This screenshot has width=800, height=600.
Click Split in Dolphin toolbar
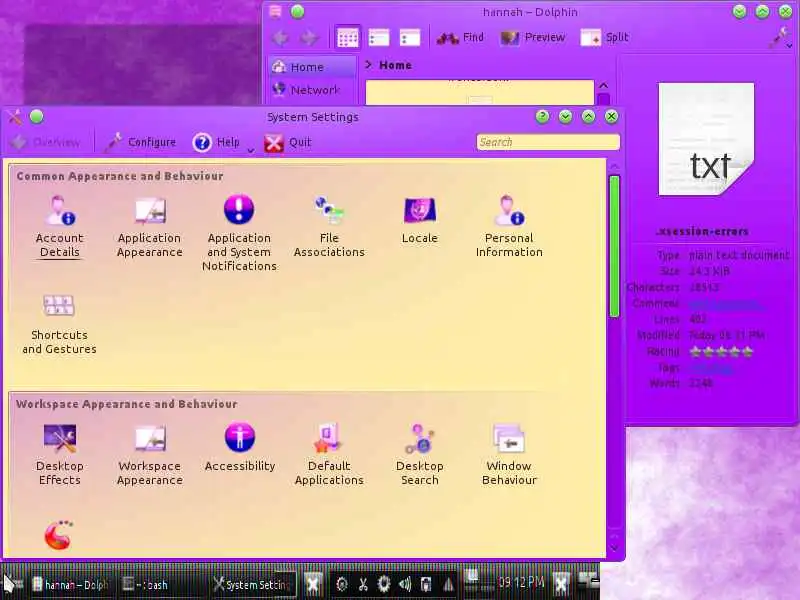tap(605, 37)
